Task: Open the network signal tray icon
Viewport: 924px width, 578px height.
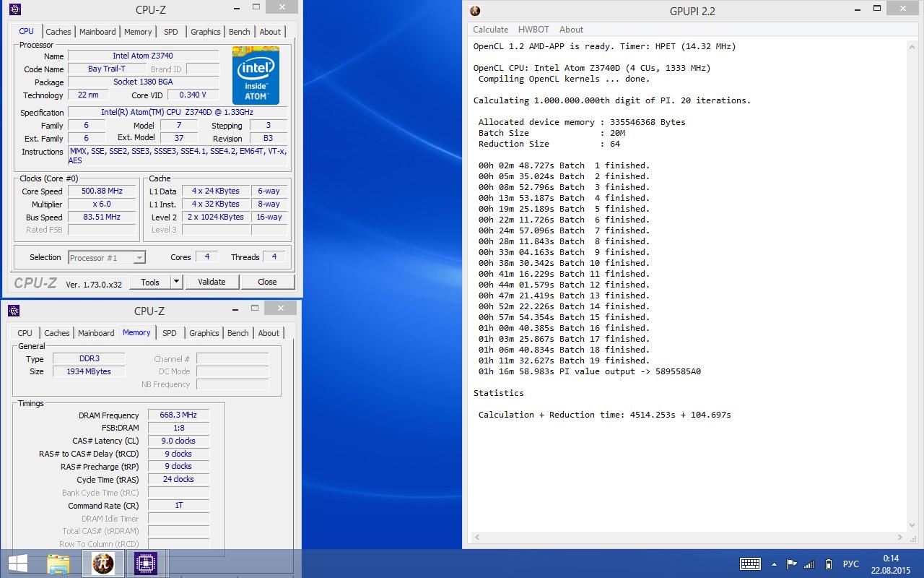Action: tap(810, 564)
